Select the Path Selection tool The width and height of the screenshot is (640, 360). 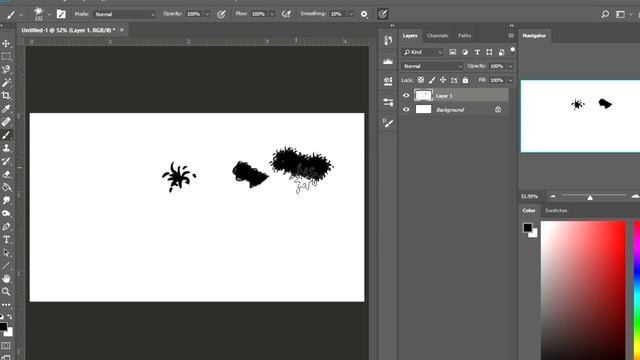[x=6, y=253]
